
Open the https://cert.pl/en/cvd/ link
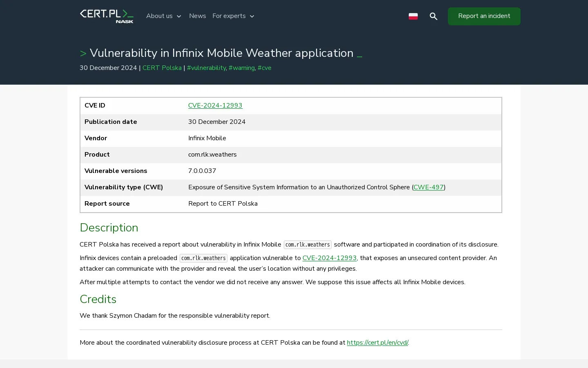click(x=378, y=343)
